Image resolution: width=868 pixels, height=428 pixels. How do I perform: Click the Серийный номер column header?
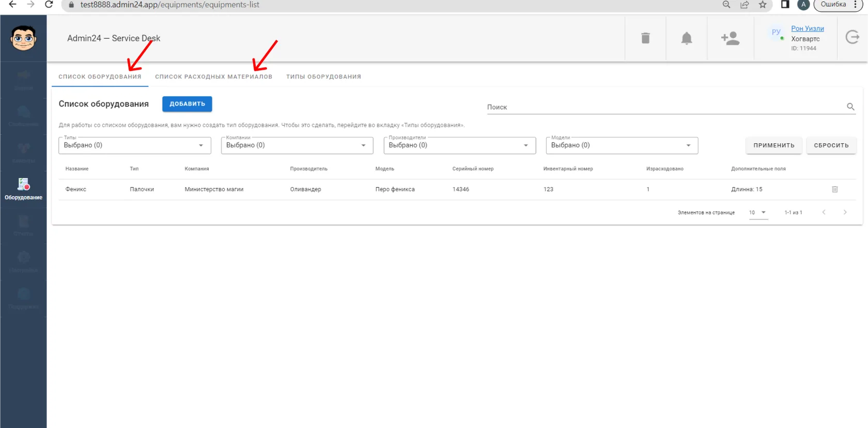point(473,169)
